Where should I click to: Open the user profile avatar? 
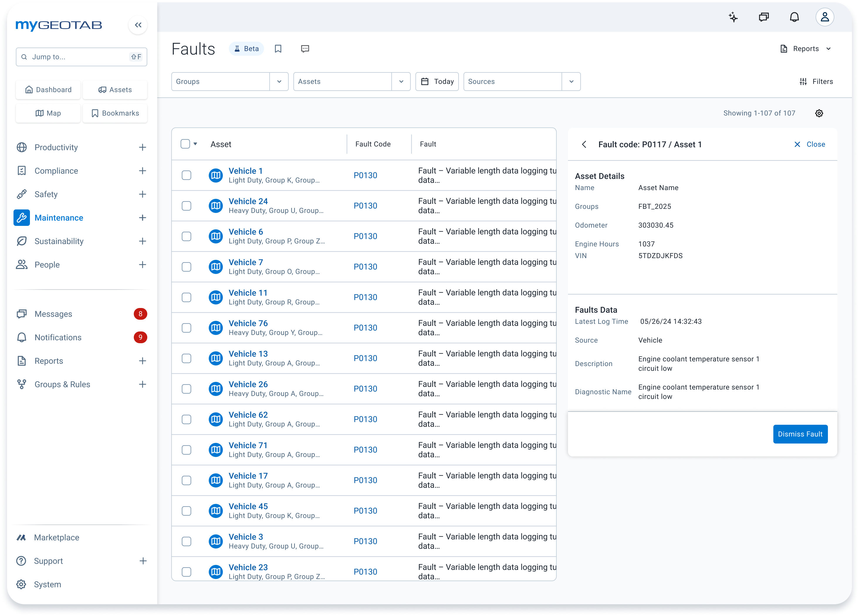pyautogui.click(x=825, y=17)
